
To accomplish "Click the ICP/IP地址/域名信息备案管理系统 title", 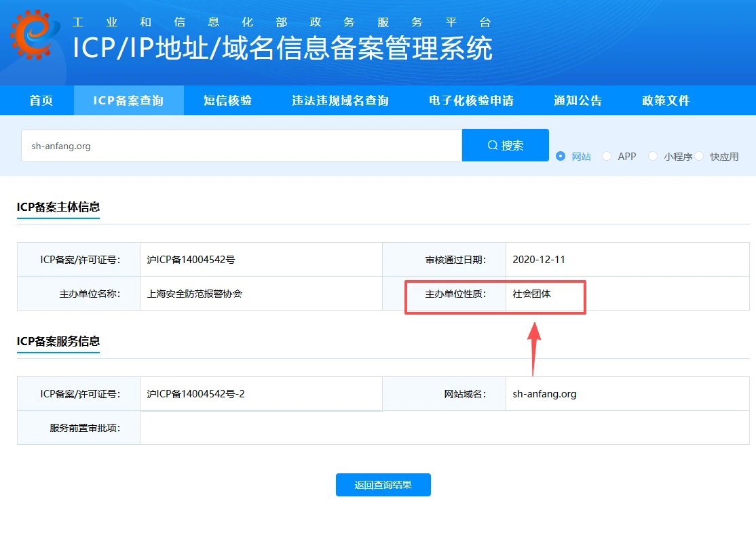I will [282, 48].
